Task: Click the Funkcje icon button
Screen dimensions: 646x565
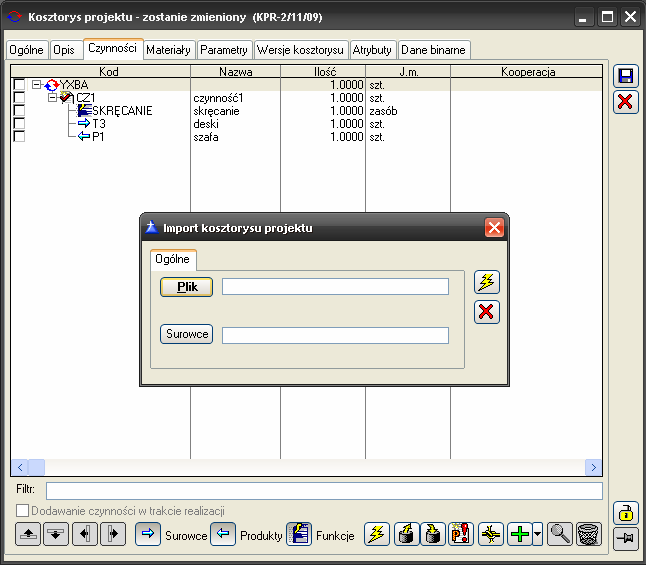Action: point(299,534)
